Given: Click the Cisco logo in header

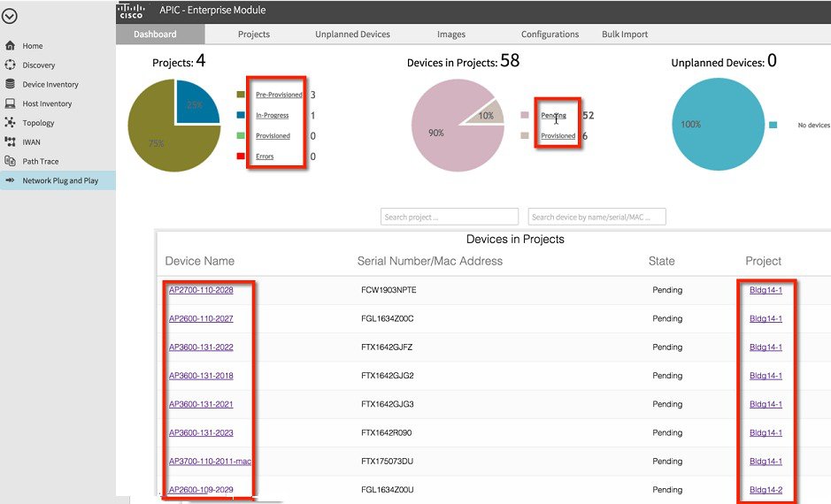Looking at the screenshot, I should (x=132, y=11).
